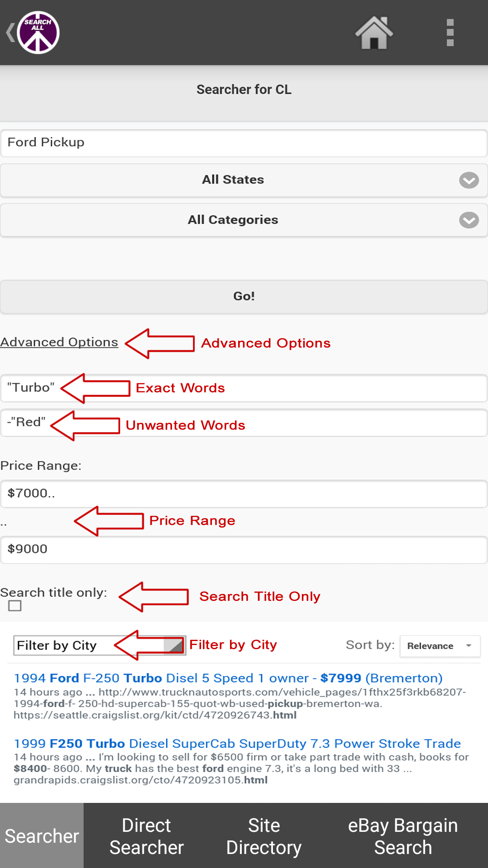Open the Sort by Relevance dropdown
Image resolution: width=488 pixels, height=868 pixels.
coord(440,646)
